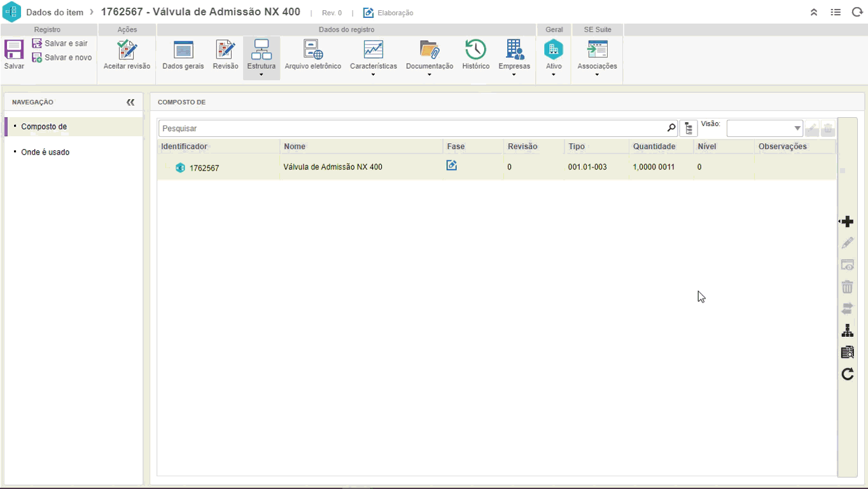868x489 pixels.
Task: Sort by Revisão column header
Action: tap(522, 146)
